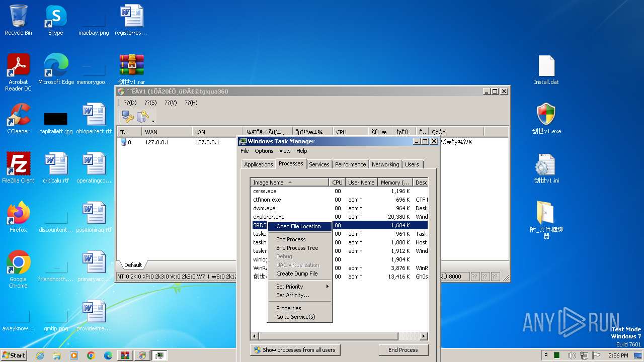Select the Install.dat file icon
The width and height of the screenshot is (644, 362).
click(546, 69)
